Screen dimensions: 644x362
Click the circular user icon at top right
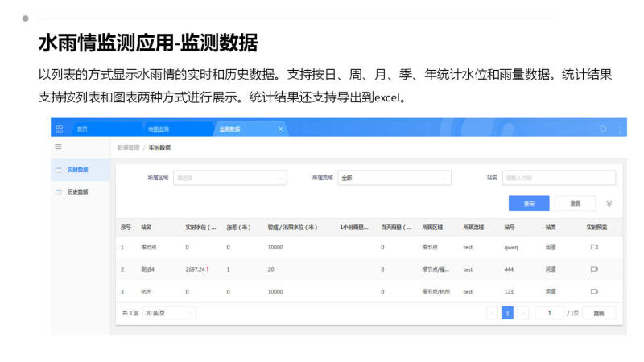[603, 129]
